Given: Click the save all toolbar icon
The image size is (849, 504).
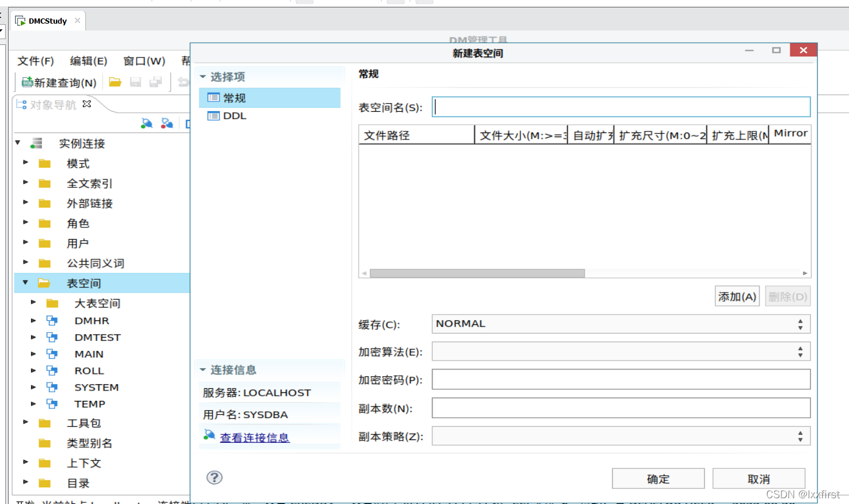Looking at the screenshot, I should 156,82.
